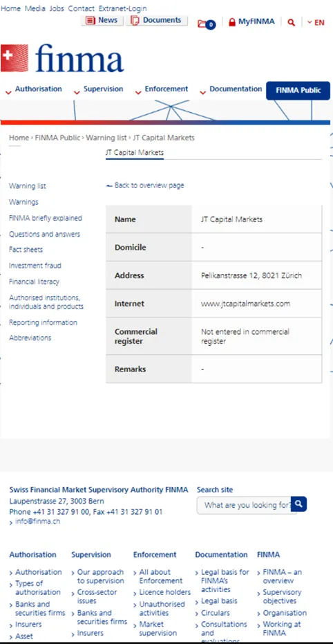Click Extranet-Login in the top bar

[x=122, y=8]
